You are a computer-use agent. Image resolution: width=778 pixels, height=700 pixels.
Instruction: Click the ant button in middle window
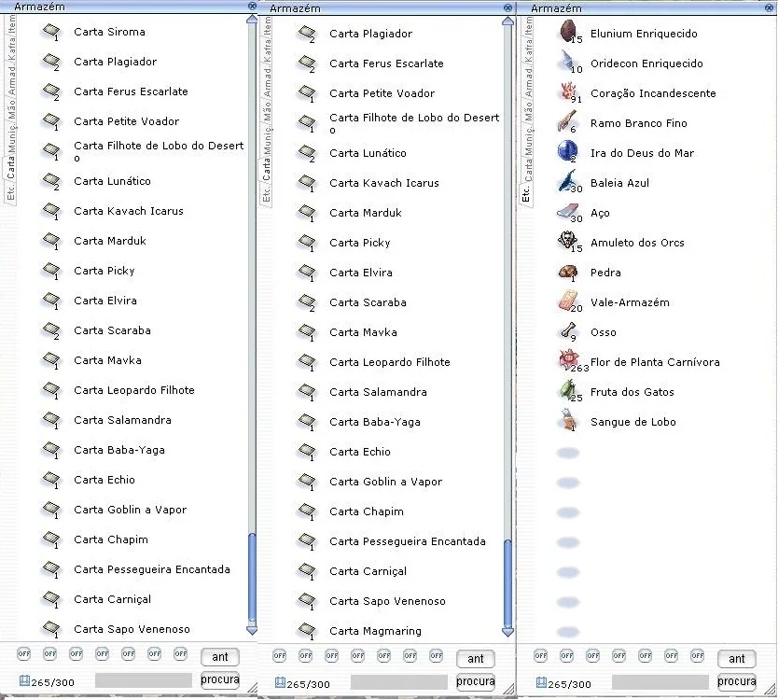(476, 659)
